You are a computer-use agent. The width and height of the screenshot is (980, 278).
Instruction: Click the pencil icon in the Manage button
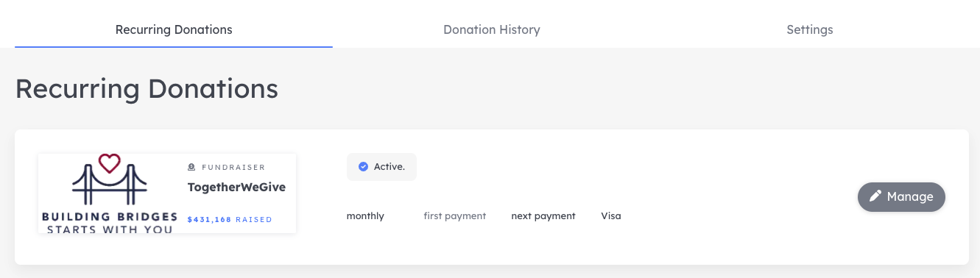875,196
